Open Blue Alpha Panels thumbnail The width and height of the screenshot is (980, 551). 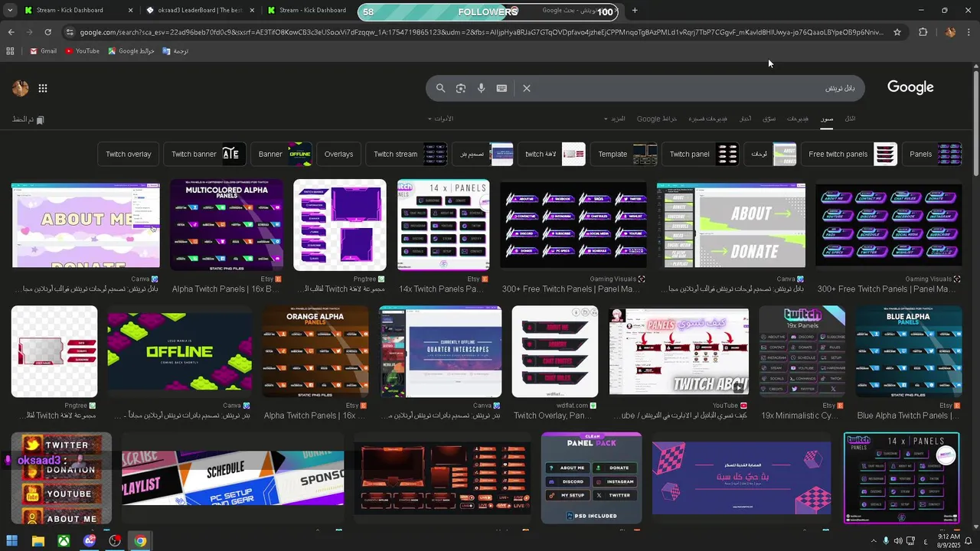point(908,351)
